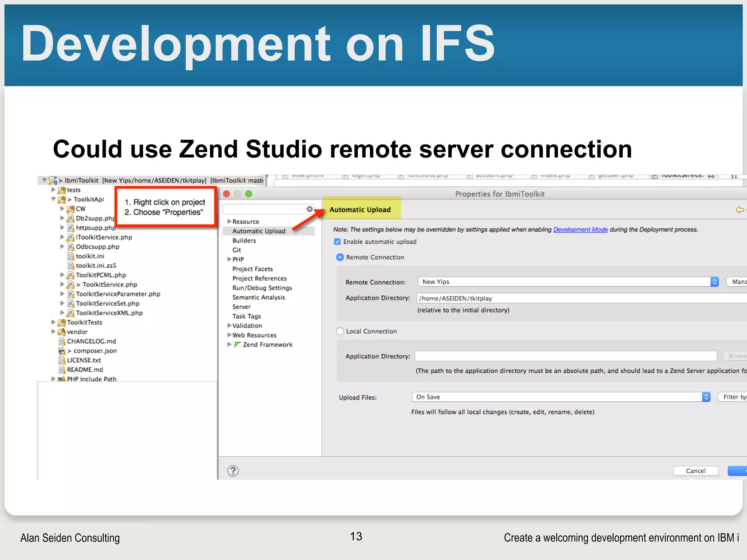Expand the Validation properties category
This screenshot has height=560, width=747.
click(x=229, y=326)
